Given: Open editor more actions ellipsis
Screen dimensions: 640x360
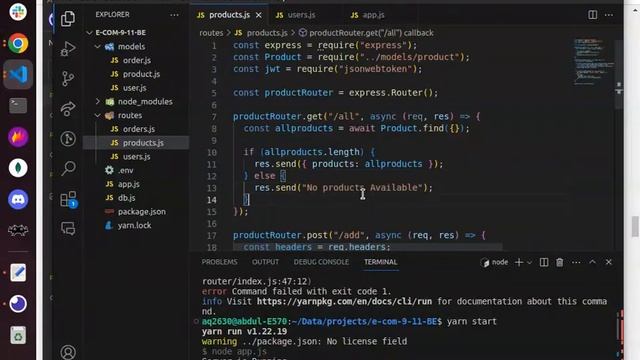Looking at the screenshot, I should [609, 15].
